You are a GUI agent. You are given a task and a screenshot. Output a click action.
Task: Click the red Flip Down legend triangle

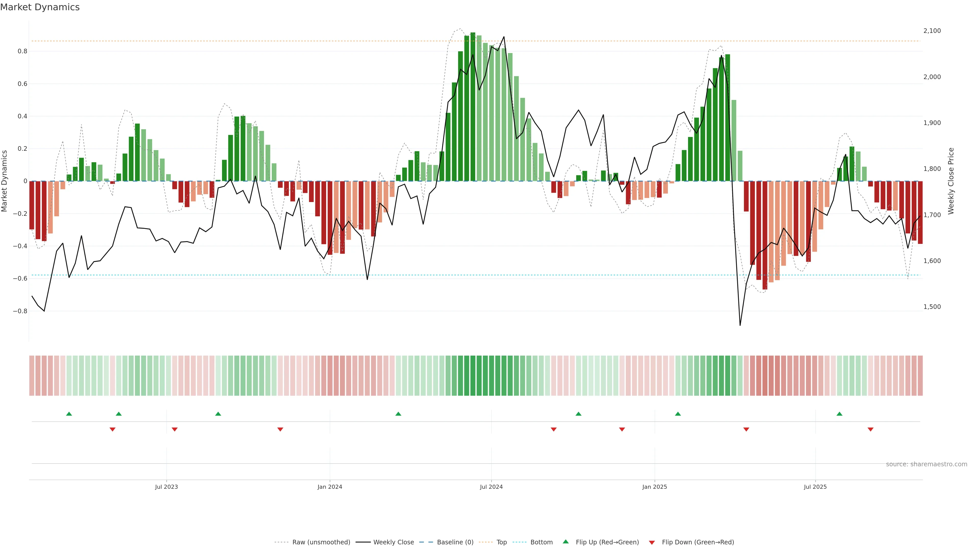pyautogui.click(x=652, y=542)
